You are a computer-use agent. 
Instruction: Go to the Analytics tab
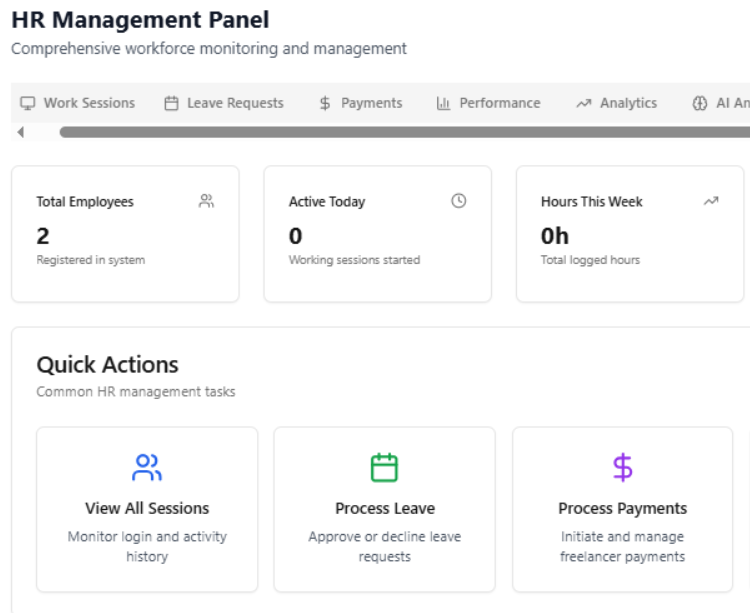[x=617, y=103]
